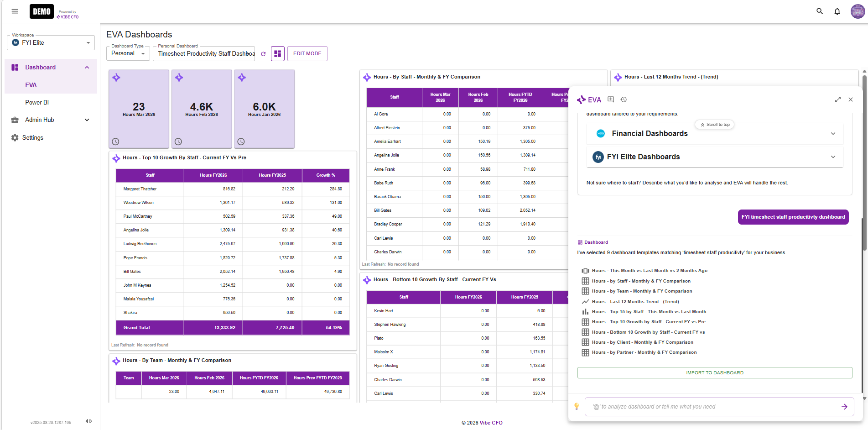Open the notifications bell
868x430 pixels.
click(x=837, y=11)
